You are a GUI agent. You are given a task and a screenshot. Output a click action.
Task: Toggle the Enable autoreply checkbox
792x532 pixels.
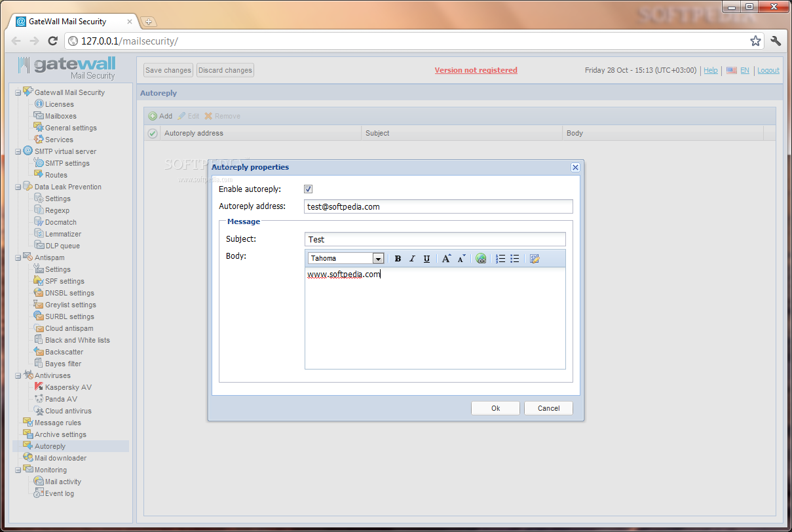(308, 189)
